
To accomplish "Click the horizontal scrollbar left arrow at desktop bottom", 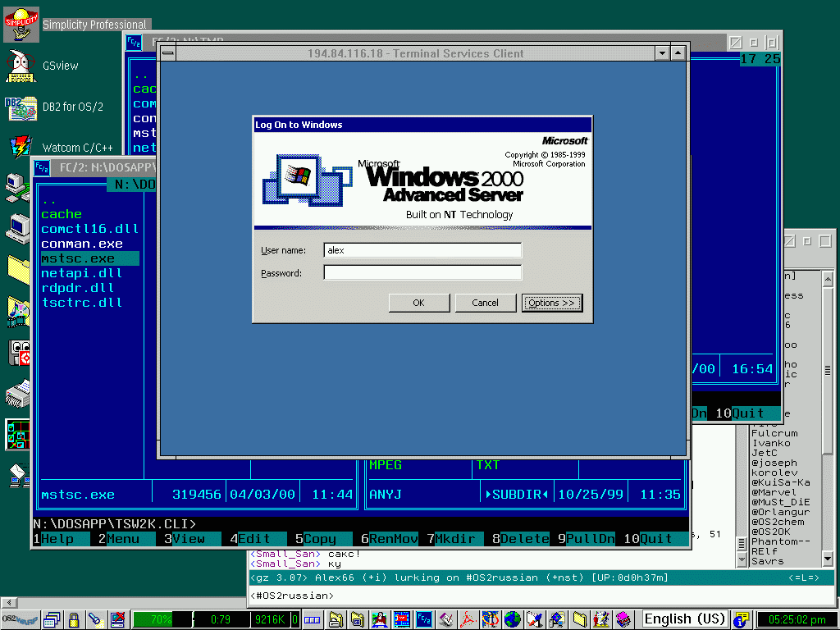I will pos(9,602).
